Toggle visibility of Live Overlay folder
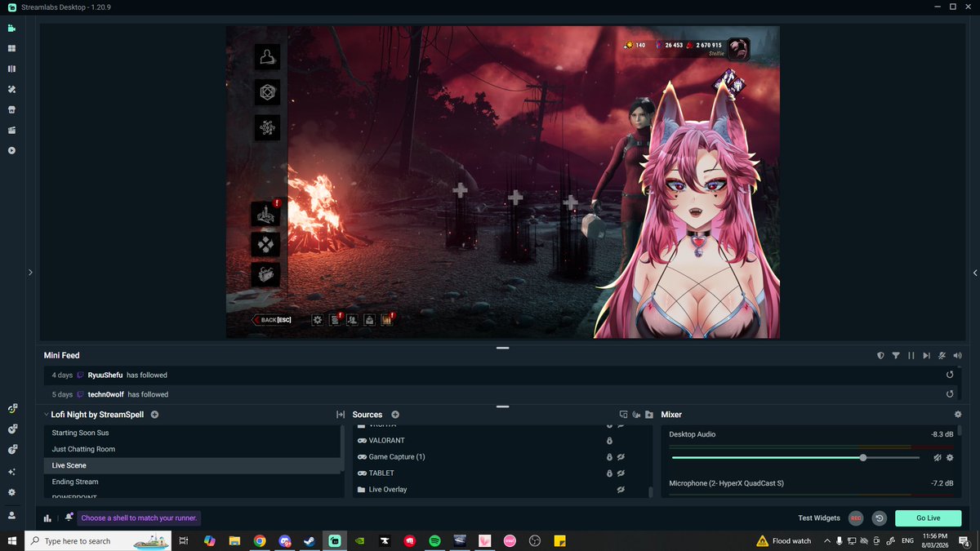Screen dimensions: 980x551 tap(621, 490)
